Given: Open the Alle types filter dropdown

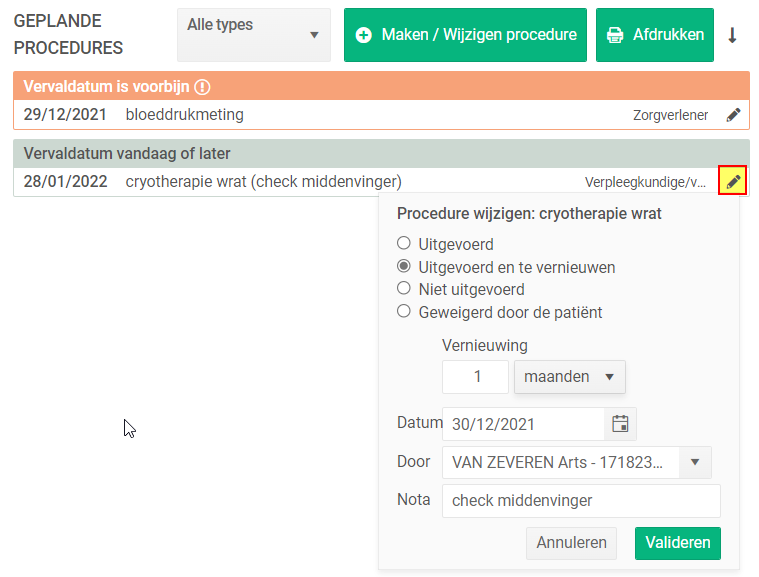Looking at the screenshot, I should pyautogui.click(x=254, y=35).
